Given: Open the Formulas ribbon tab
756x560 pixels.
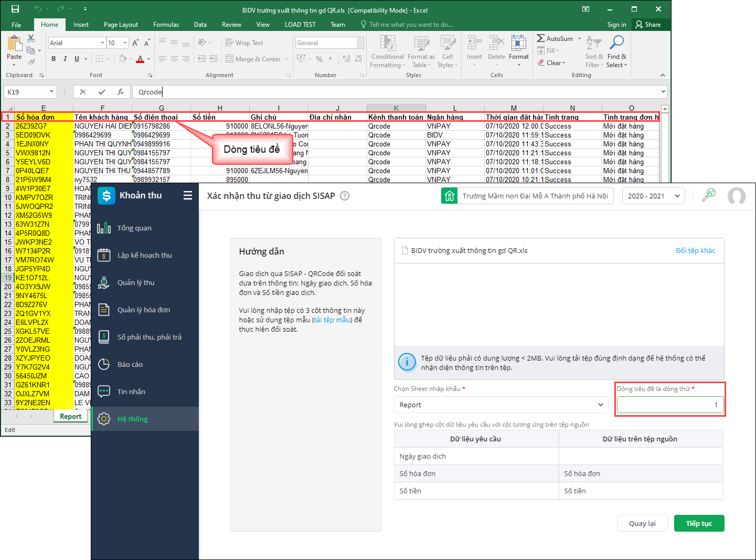Looking at the screenshot, I should coord(166,25).
